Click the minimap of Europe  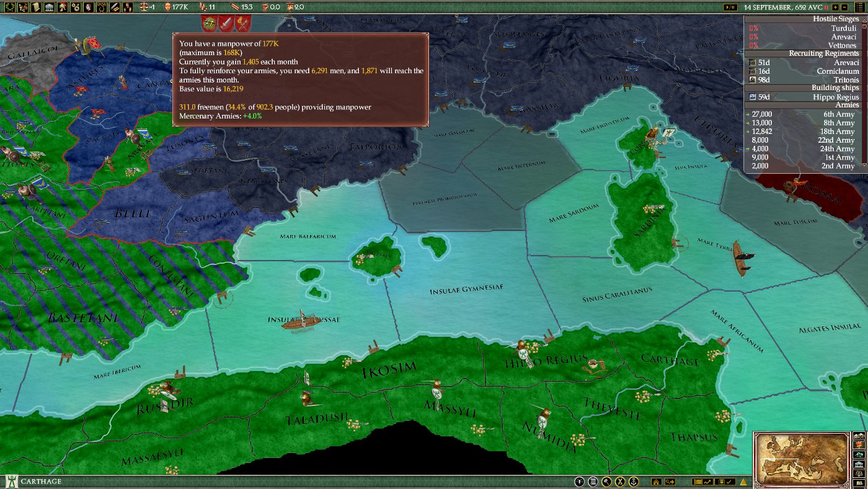pos(802,459)
